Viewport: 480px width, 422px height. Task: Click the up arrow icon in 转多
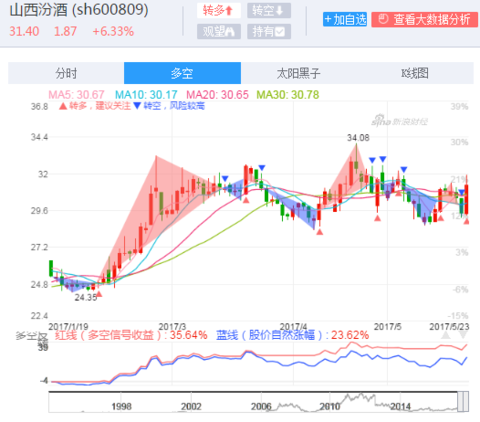[229, 11]
